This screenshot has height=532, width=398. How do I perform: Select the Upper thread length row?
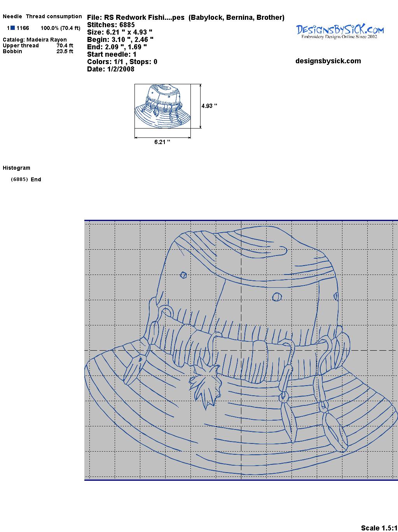[x=38, y=45]
